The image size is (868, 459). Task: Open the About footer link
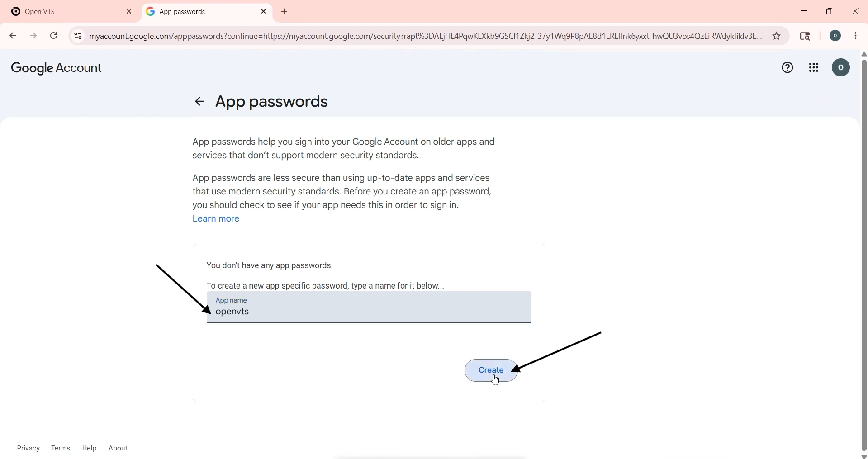coord(119,448)
